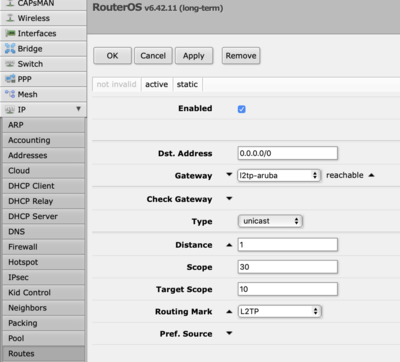Screen dimensions: 400x362
Task: Open Hotspot submenu
Action: (43, 262)
